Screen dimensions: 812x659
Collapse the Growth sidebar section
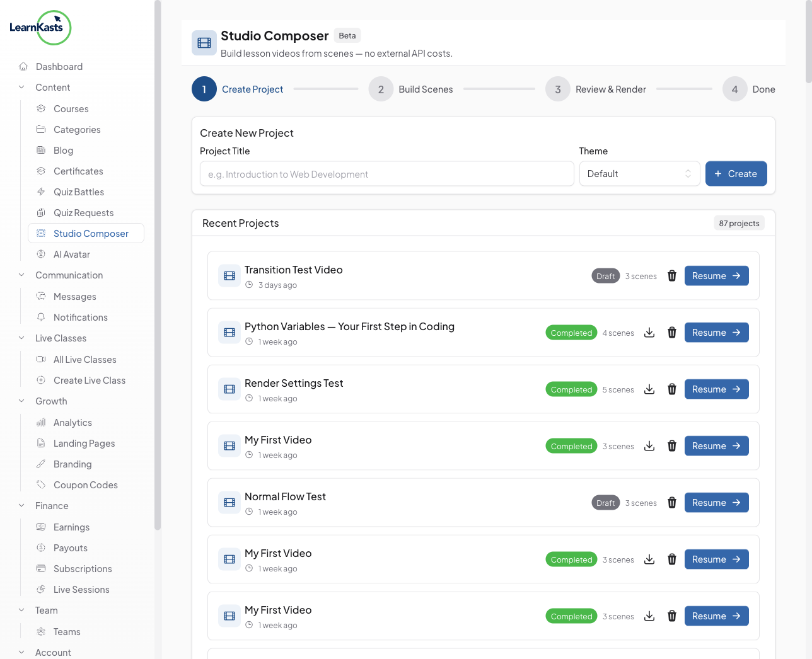tap(22, 401)
